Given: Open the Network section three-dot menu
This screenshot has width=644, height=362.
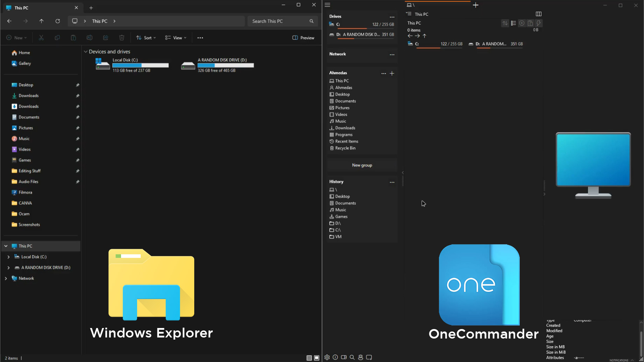Looking at the screenshot, I should click(392, 54).
